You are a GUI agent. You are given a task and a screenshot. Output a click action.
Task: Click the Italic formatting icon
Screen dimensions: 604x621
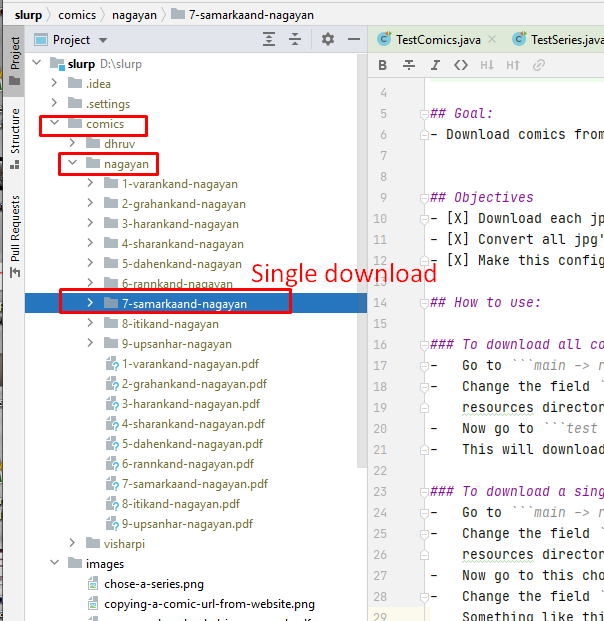click(x=435, y=65)
